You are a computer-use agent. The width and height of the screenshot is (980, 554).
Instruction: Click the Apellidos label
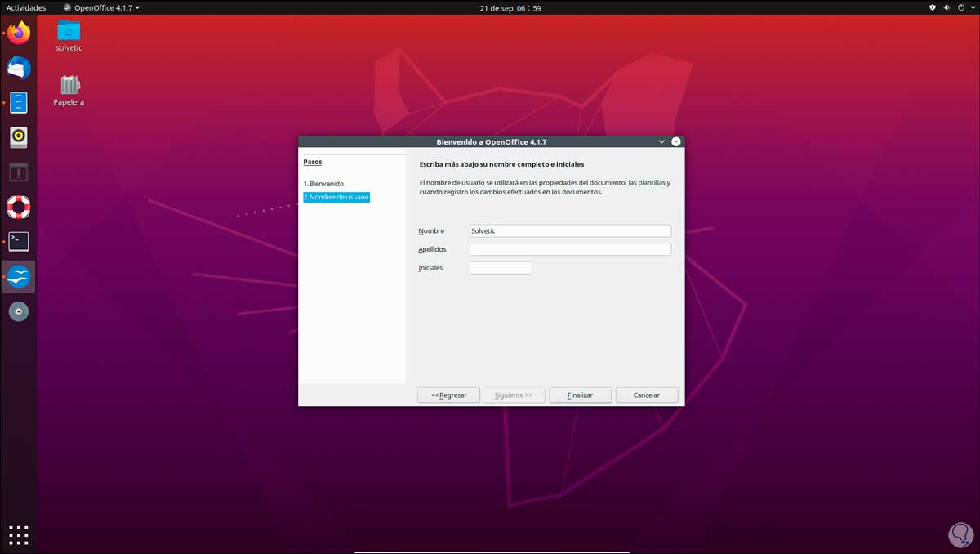click(x=433, y=249)
